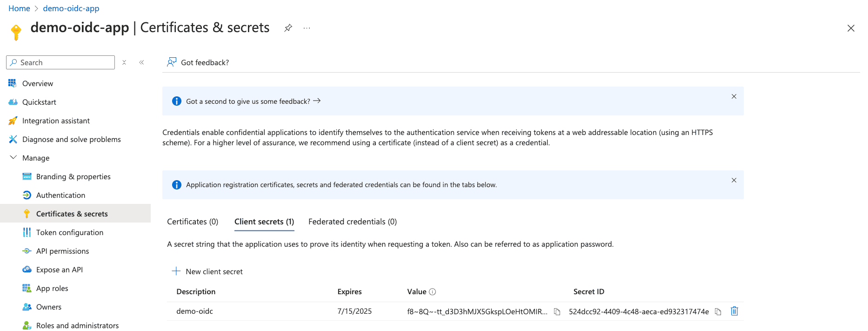
Task: Click the Authentication icon
Action: pos(27,195)
